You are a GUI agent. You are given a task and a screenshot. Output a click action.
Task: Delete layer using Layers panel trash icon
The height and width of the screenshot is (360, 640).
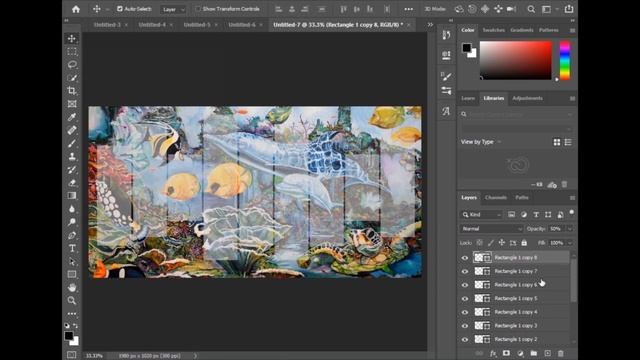coord(561,353)
